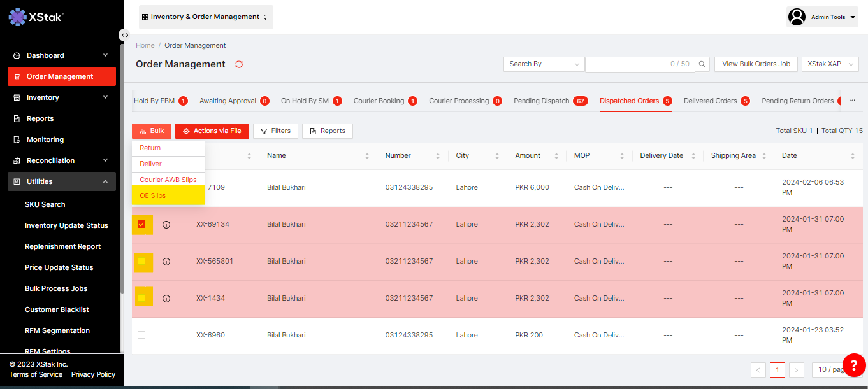Click the XStak logo
The height and width of the screenshot is (389, 868).
click(x=36, y=17)
